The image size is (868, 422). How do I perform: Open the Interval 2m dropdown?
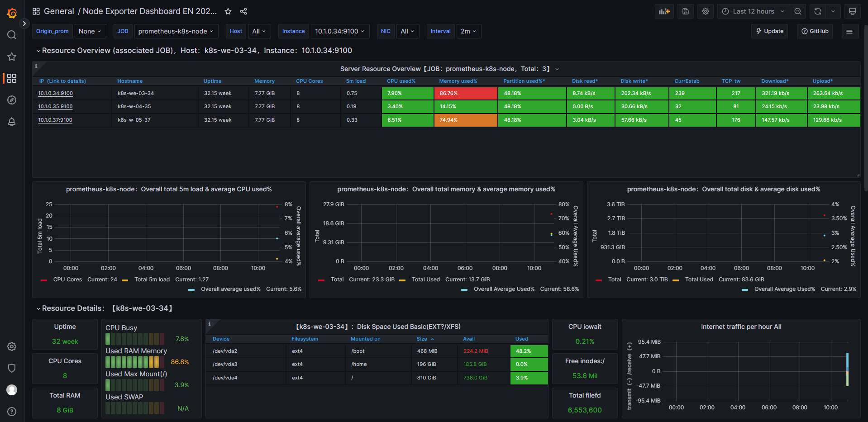pyautogui.click(x=469, y=31)
